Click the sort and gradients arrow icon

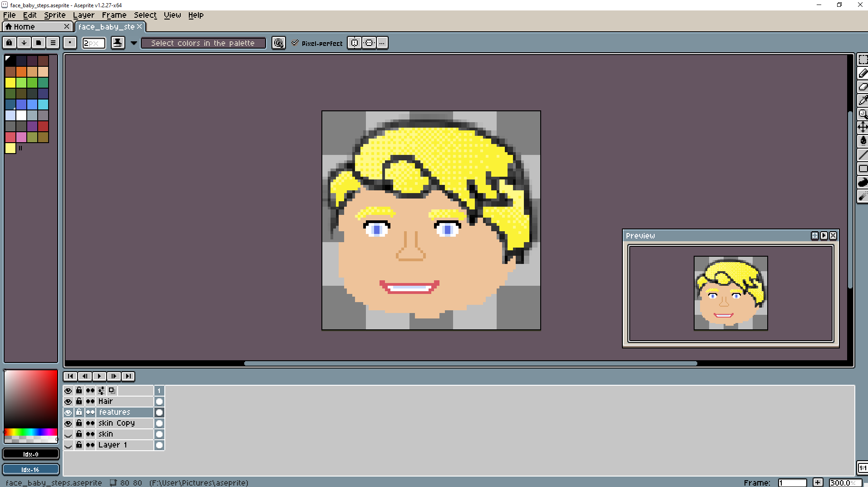pos(24,43)
